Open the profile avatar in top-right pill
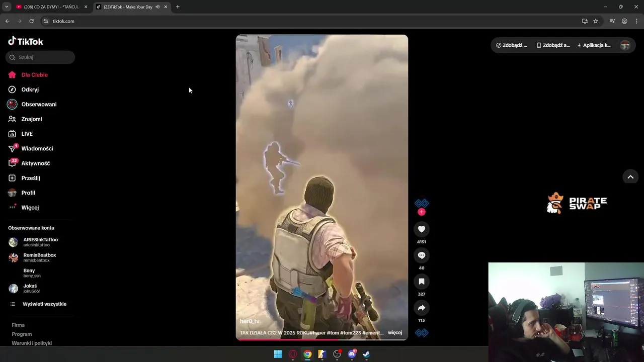This screenshot has width=644, height=362. (x=625, y=45)
